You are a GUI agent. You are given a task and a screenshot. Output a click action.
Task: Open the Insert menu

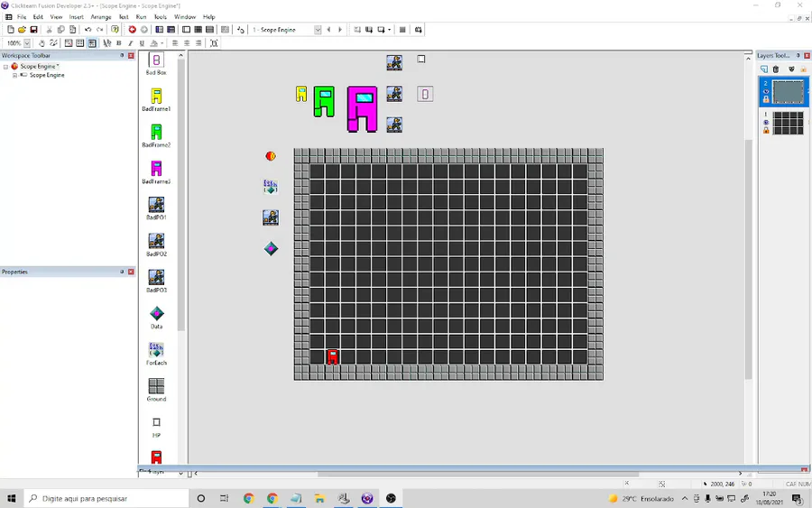[76, 17]
